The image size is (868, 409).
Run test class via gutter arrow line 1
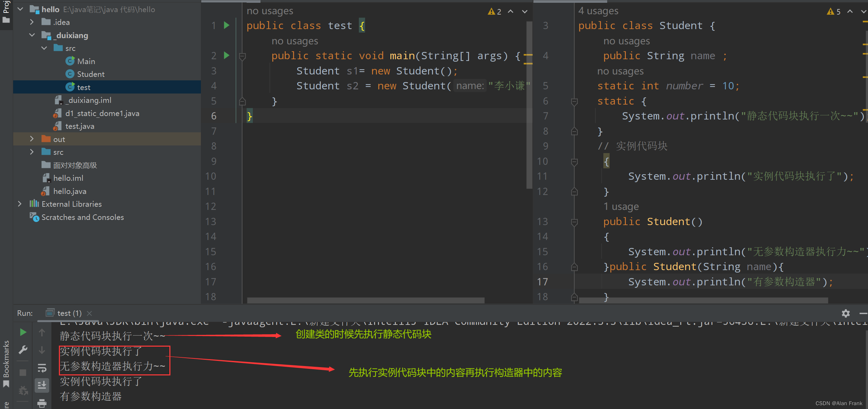[x=227, y=25]
